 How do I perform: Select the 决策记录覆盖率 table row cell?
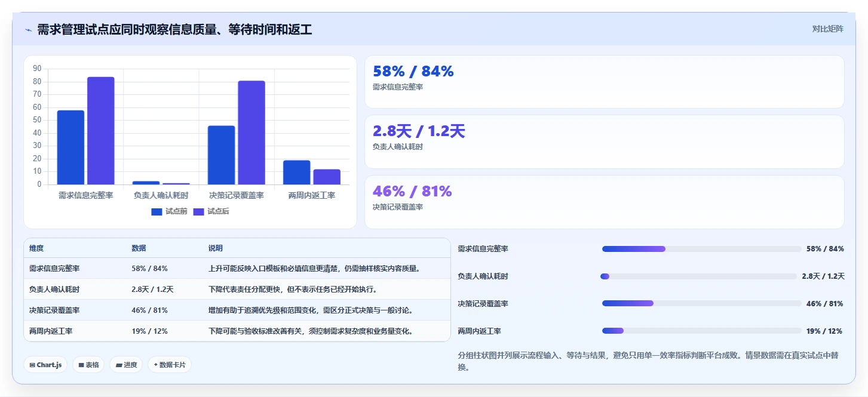tap(54, 310)
